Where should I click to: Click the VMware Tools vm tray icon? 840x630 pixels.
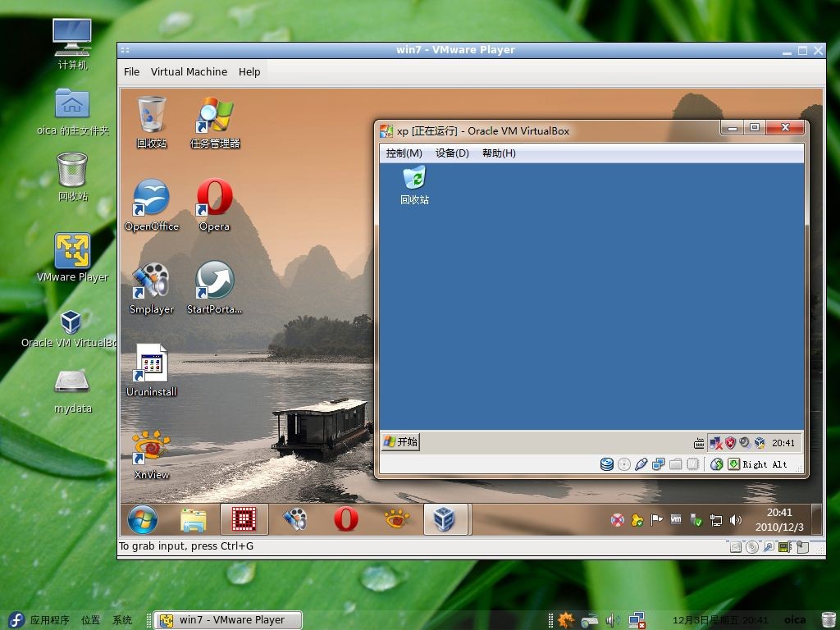pyautogui.click(x=676, y=519)
